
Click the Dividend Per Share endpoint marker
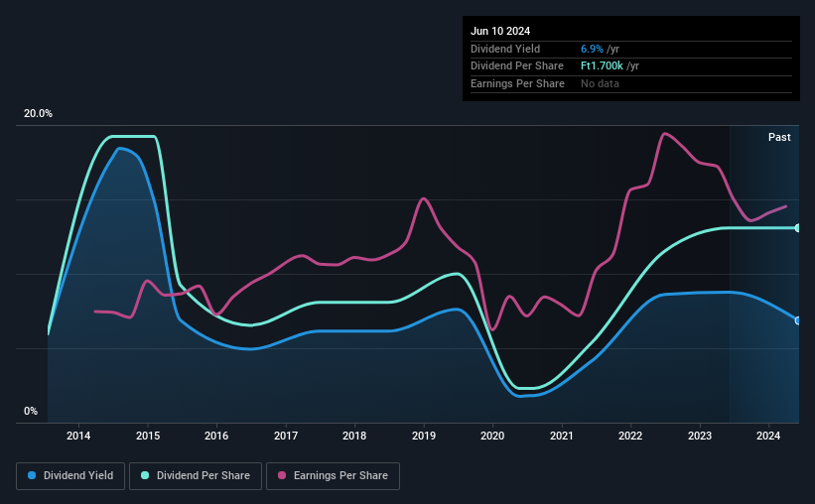pyautogui.click(x=798, y=228)
